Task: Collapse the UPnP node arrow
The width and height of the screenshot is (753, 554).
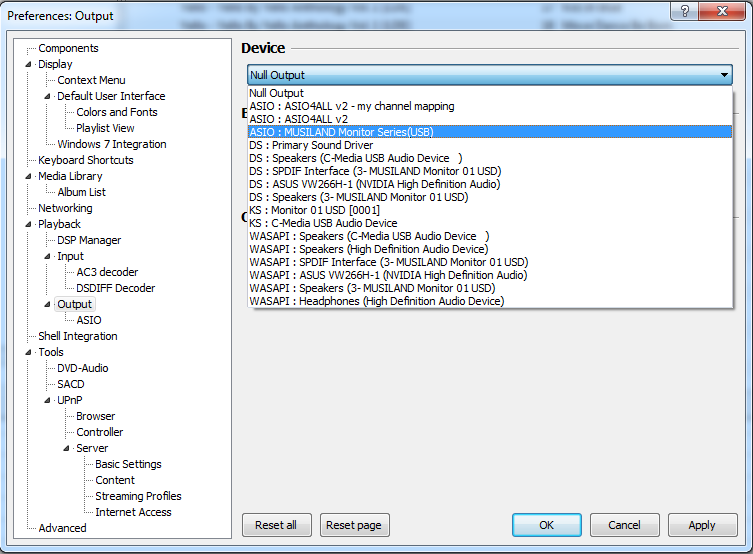Action: tap(47, 400)
